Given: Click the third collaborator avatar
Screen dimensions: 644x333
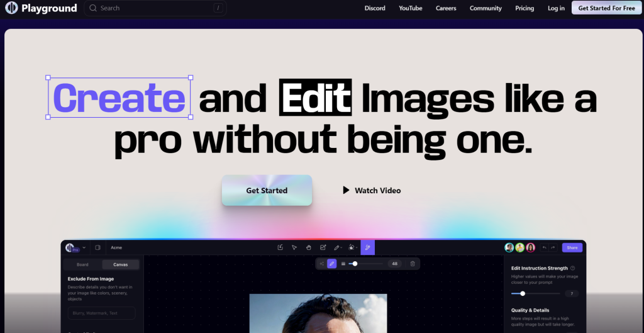Looking at the screenshot, I should (x=531, y=247).
